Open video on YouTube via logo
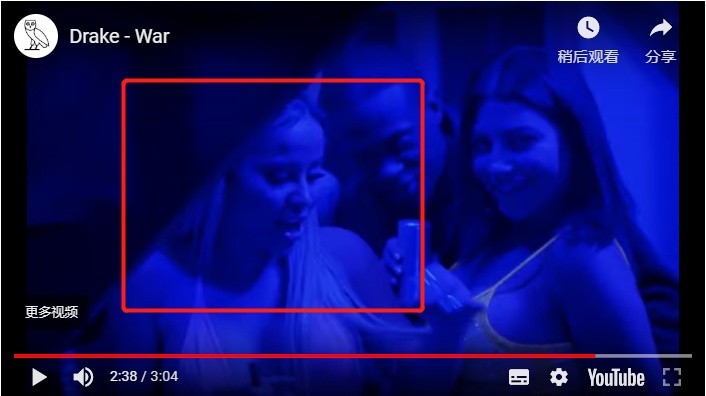 pos(616,378)
